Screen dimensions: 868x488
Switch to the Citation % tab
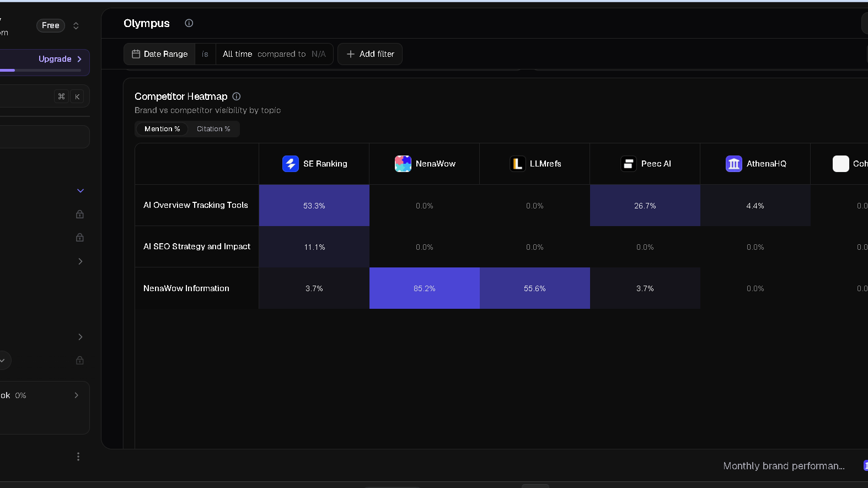tap(213, 129)
